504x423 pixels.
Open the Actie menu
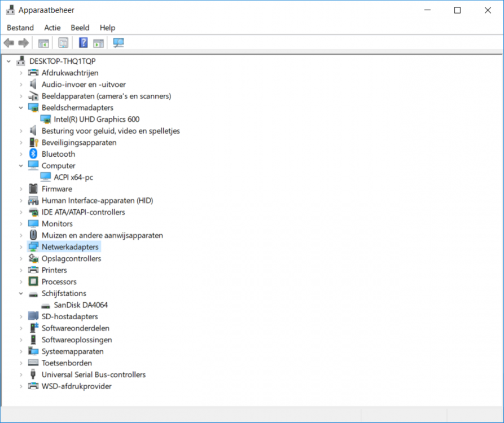click(52, 28)
